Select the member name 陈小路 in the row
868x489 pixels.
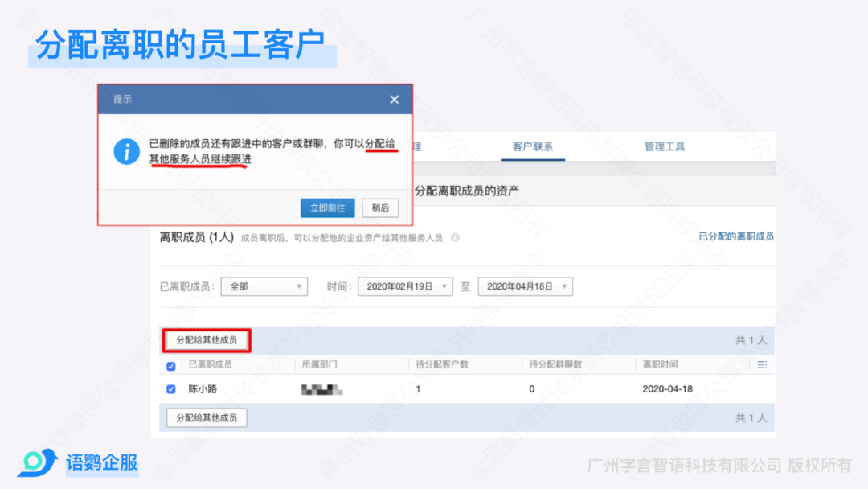click(x=203, y=389)
